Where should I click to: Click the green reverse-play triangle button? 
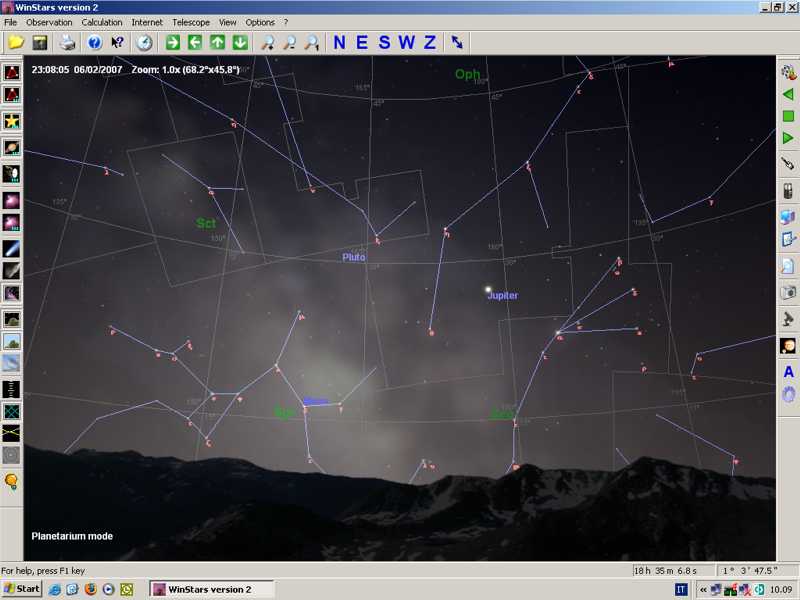788,94
